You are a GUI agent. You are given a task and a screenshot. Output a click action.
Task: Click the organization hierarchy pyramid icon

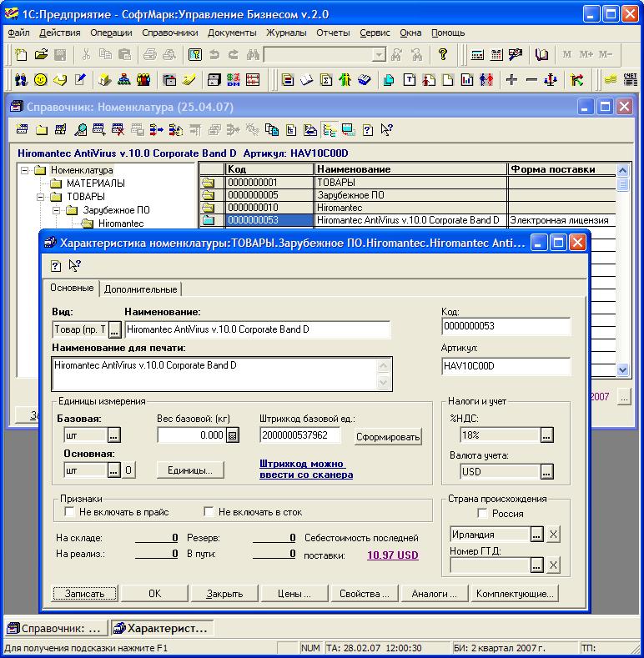(123, 79)
